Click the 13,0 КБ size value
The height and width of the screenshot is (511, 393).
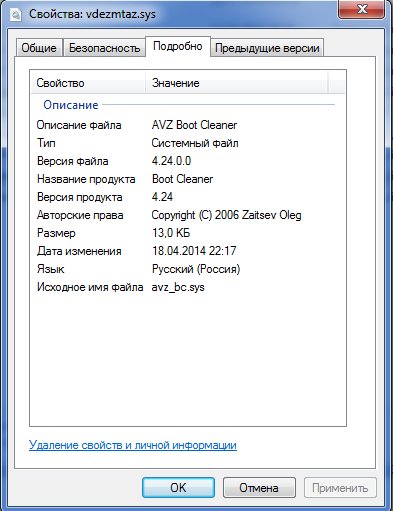(x=171, y=233)
